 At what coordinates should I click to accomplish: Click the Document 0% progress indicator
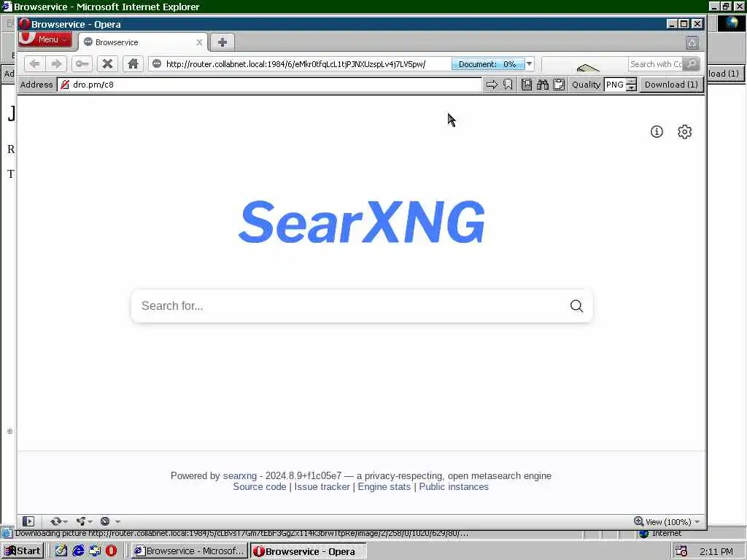coord(488,64)
